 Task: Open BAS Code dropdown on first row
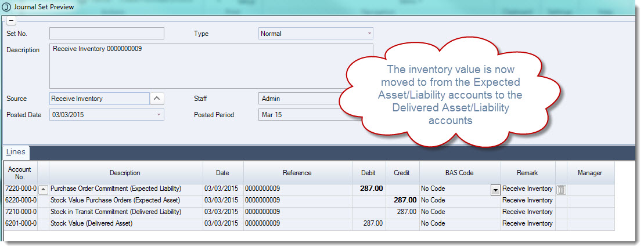pyautogui.click(x=495, y=190)
